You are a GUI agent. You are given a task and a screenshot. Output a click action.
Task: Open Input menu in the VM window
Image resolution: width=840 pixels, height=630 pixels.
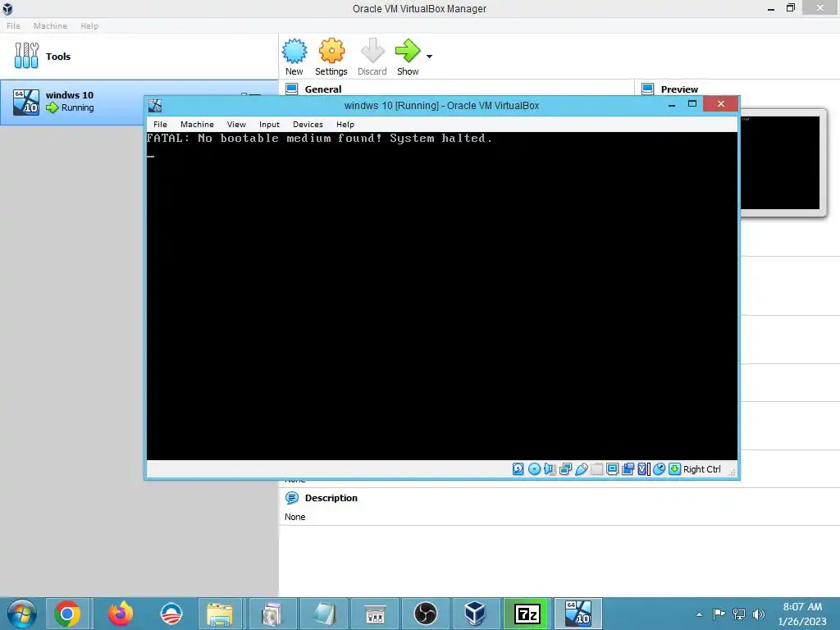click(269, 125)
